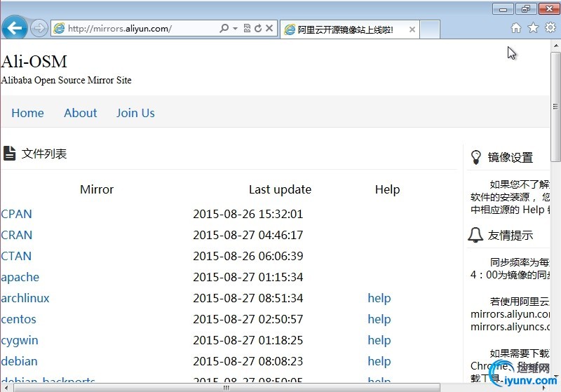Open the apache mirror link
Image resolution: width=561 pixels, height=392 pixels.
(x=20, y=277)
